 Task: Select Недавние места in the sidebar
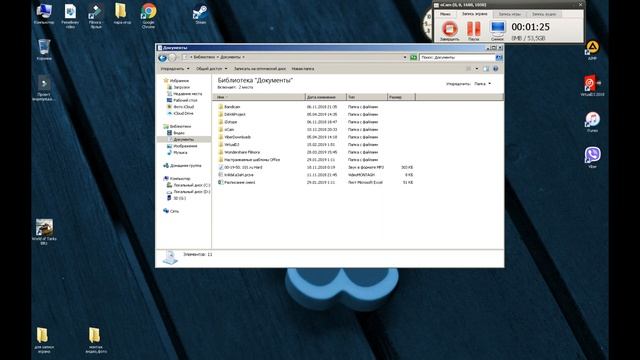click(x=184, y=94)
